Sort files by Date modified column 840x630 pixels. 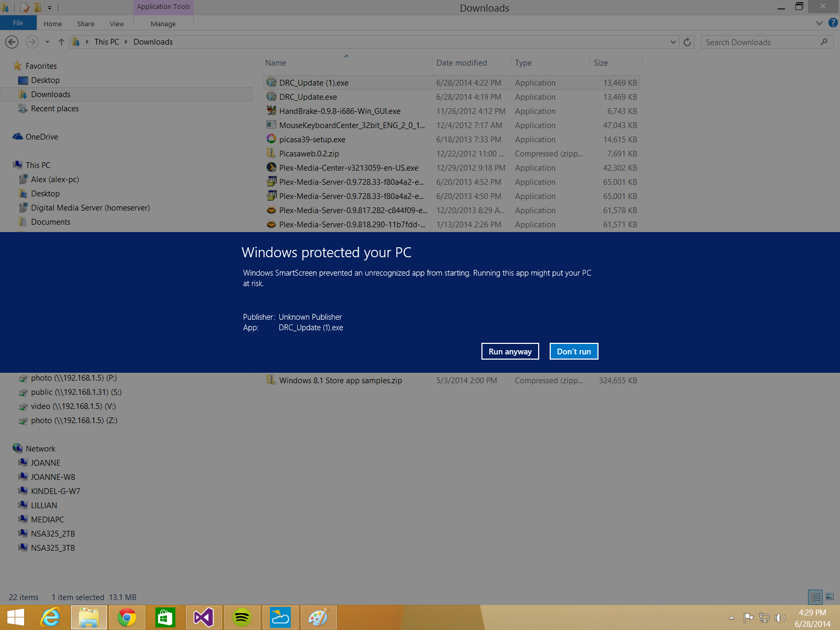(461, 62)
